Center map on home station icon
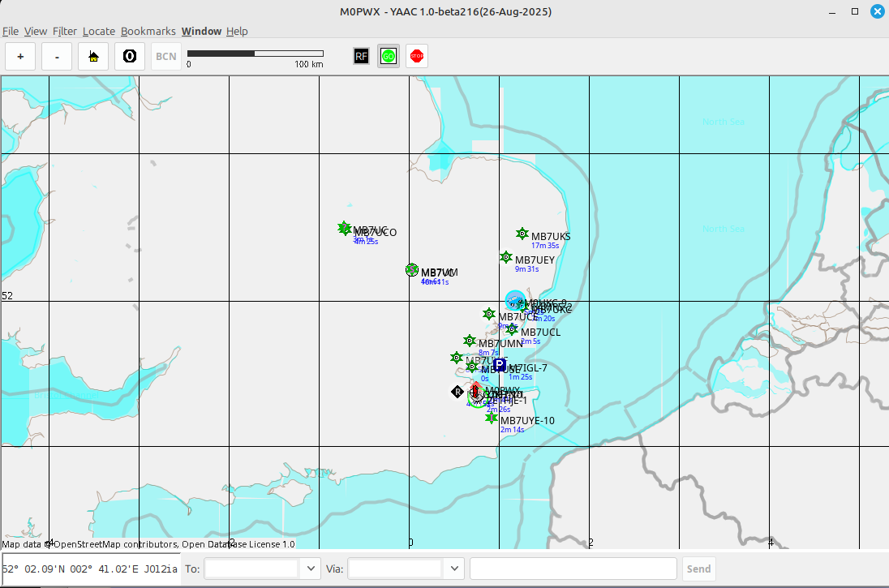Screen dimensions: 889x588 coord(93,57)
